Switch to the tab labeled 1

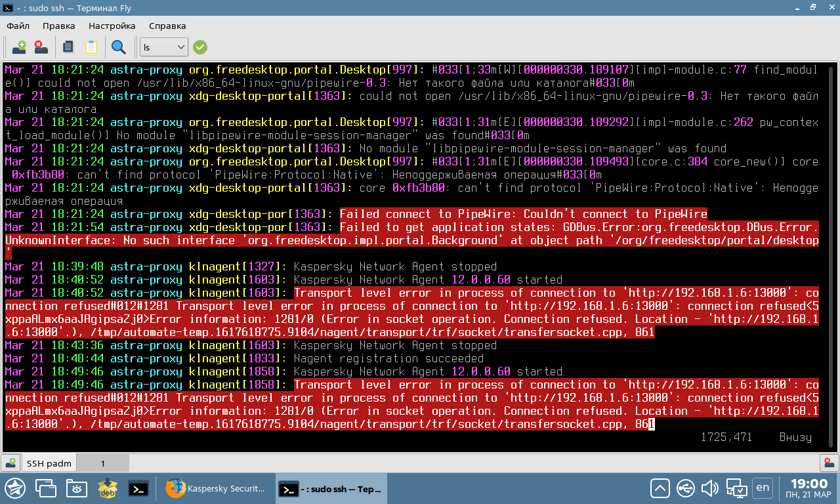pyautogui.click(x=102, y=463)
